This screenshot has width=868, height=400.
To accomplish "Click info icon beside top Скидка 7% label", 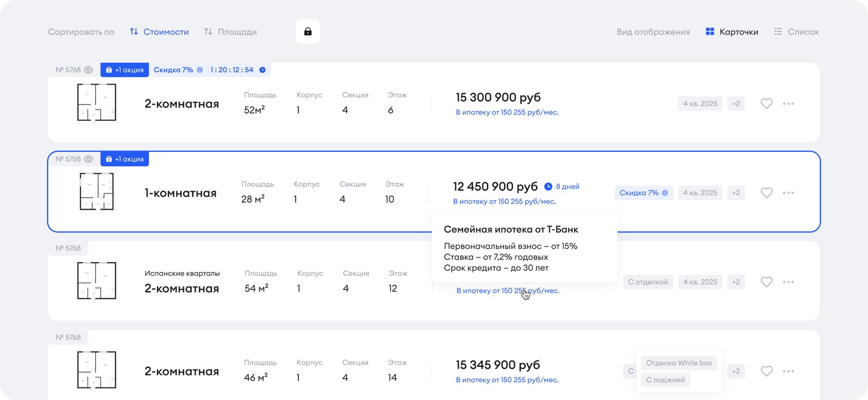I will coord(200,70).
